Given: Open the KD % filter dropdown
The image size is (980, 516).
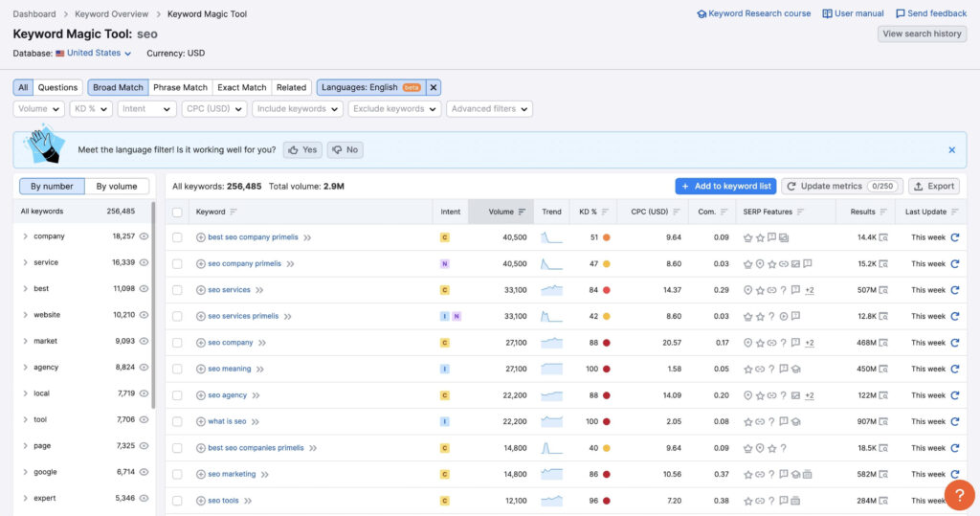Looking at the screenshot, I should (91, 109).
